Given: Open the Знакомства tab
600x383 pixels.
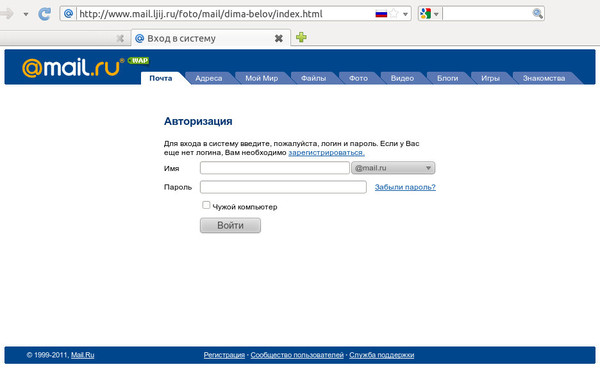Looking at the screenshot, I should coord(544,78).
